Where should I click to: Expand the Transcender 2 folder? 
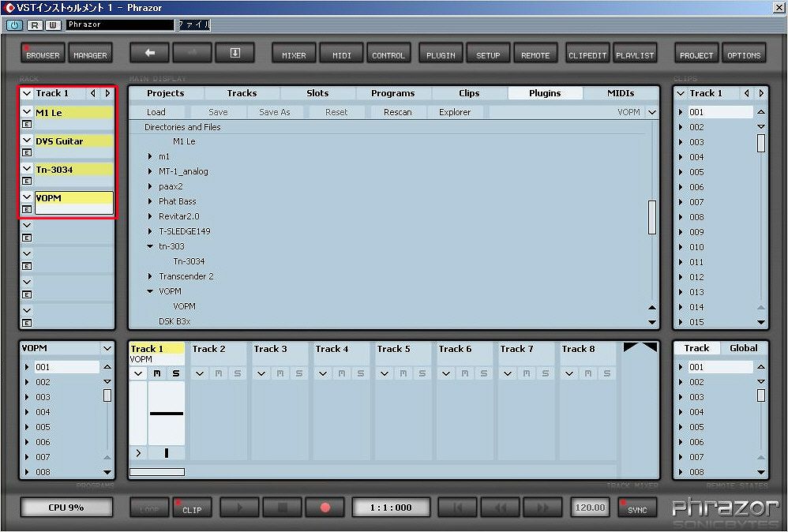tap(150, 276)
